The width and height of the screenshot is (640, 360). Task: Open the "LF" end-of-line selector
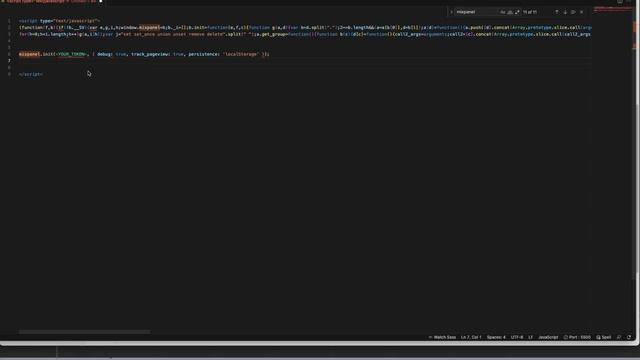coord(531,338)
